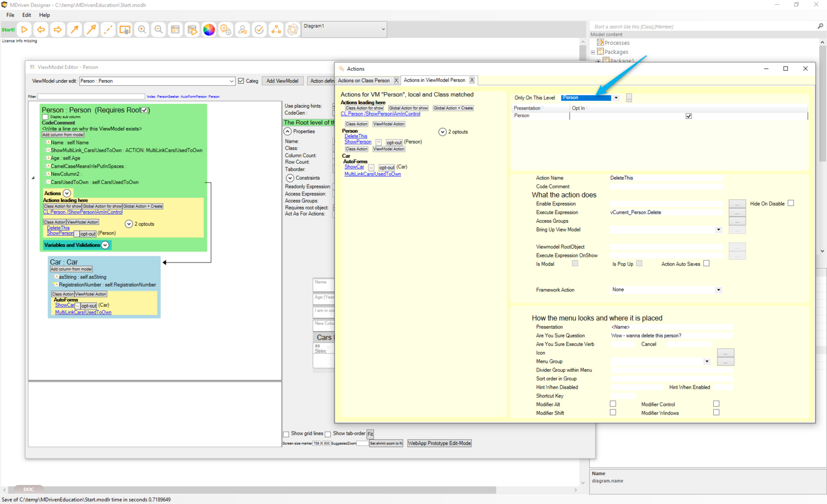This screenshot has width=827, height=504.
Task: Expand Variables and Validations section
Action: click(x=105, y=245)
